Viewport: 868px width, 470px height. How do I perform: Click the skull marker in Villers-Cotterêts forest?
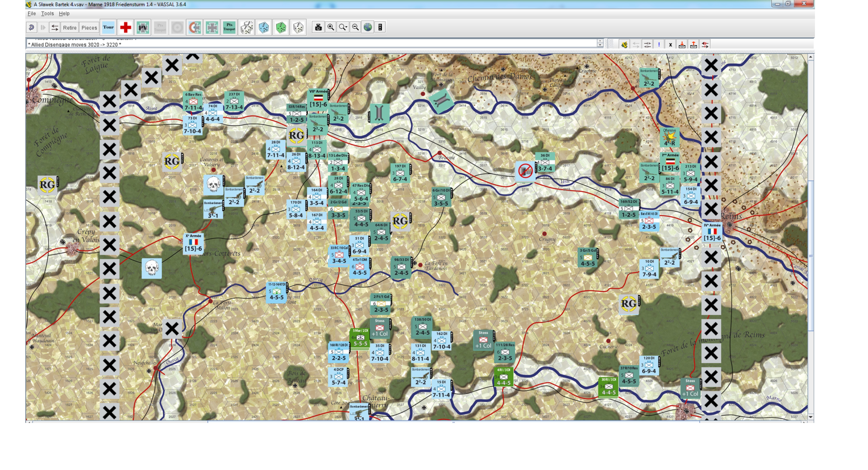(x=152, y=269)
